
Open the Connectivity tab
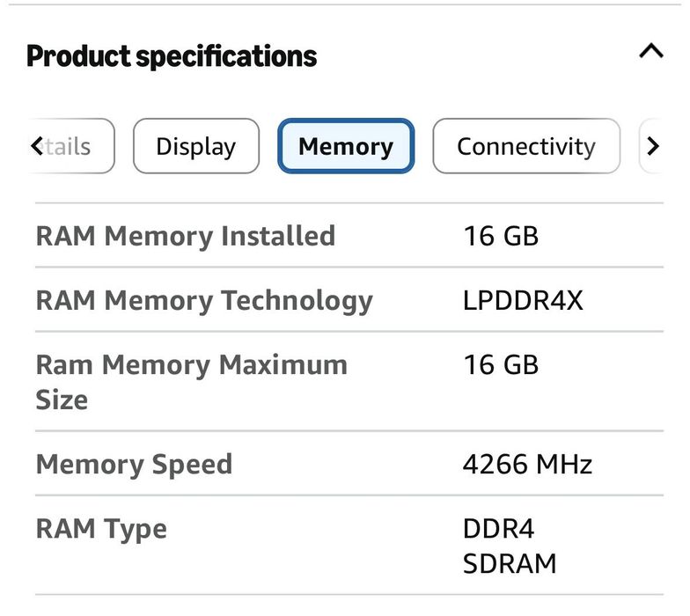click(525, 146)
